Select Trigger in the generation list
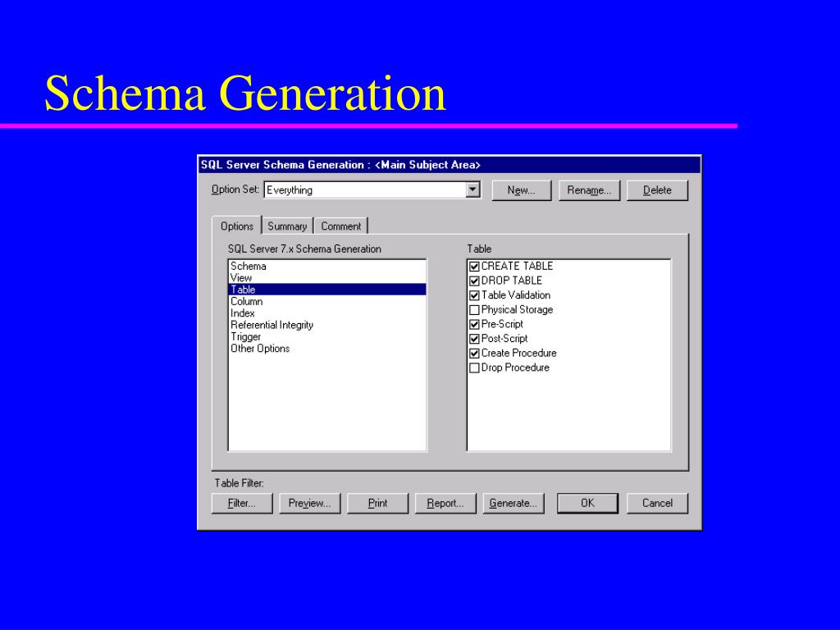This screenshot has width=840, height=630. coord(327,337)
